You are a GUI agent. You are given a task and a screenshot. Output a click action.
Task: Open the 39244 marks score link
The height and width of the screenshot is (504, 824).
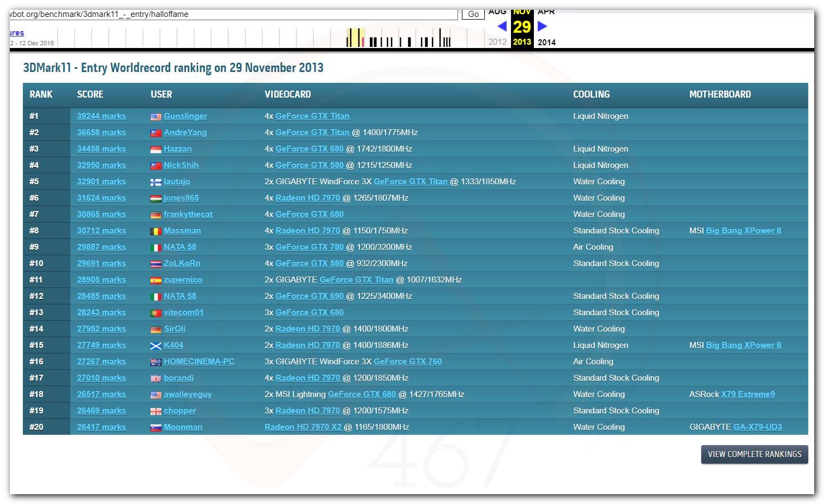coord(101,116)
